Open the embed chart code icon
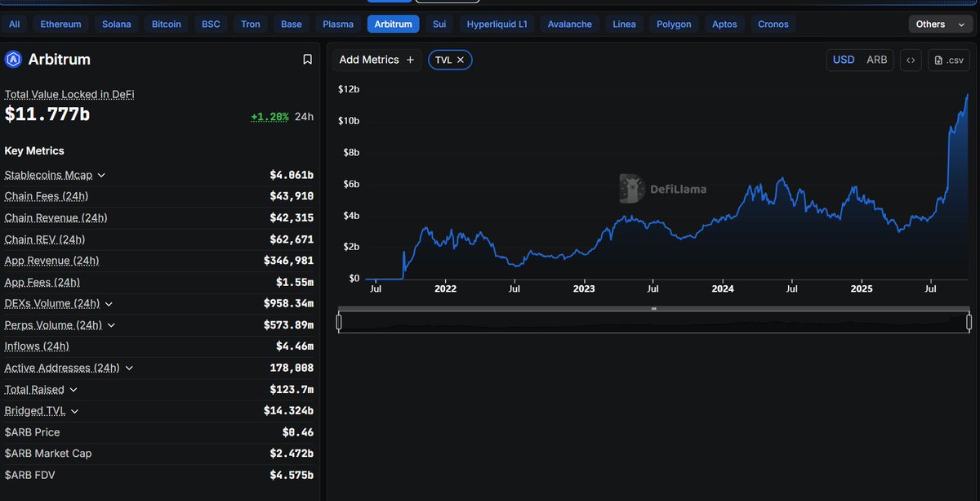Screen dimensions: 980x501 pos(911,59)
